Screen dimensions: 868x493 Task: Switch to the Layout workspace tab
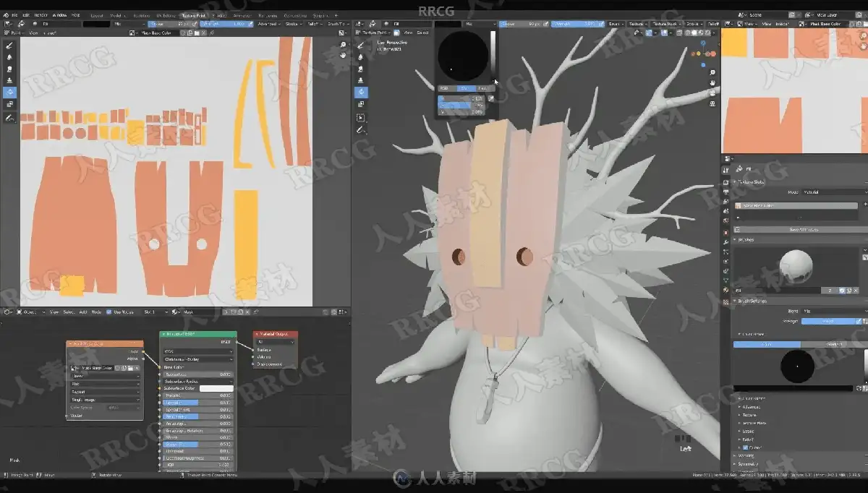97,14
